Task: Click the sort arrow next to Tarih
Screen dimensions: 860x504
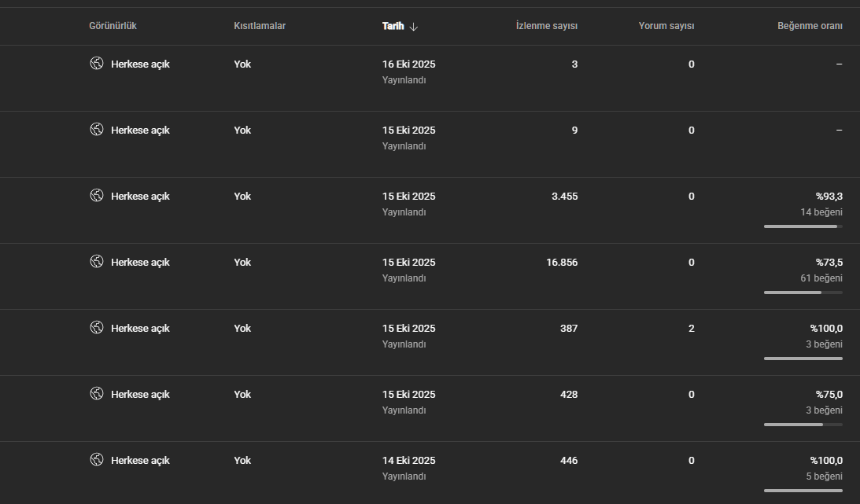Action: tap(414, 26)
